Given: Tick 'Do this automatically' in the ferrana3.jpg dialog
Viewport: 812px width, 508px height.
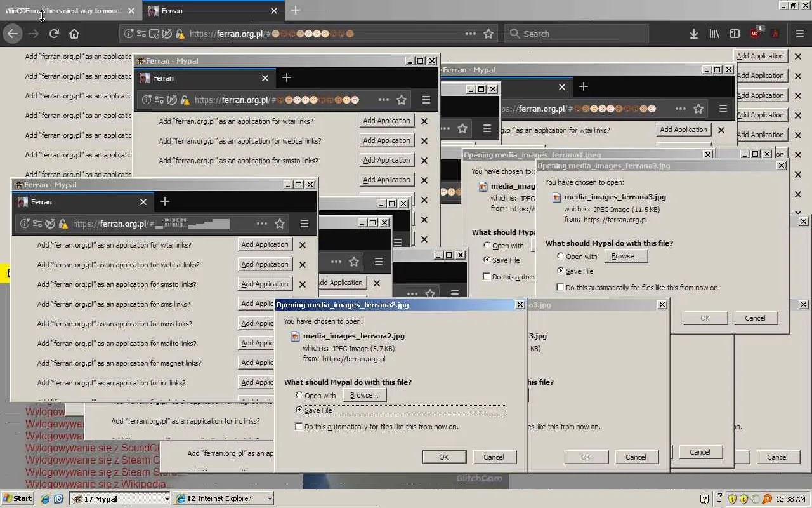Looking at the screenshot, I should [561, 288].
